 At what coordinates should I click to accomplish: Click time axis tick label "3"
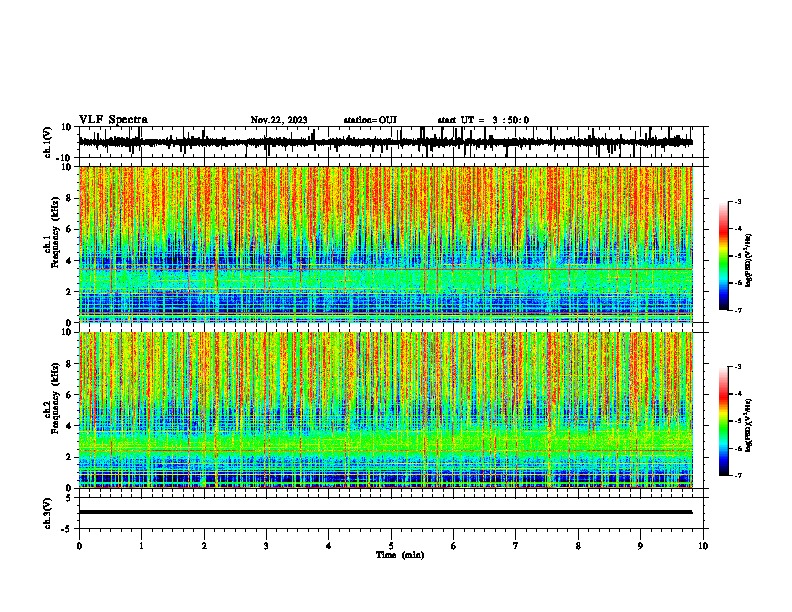(x=266, y=546)
